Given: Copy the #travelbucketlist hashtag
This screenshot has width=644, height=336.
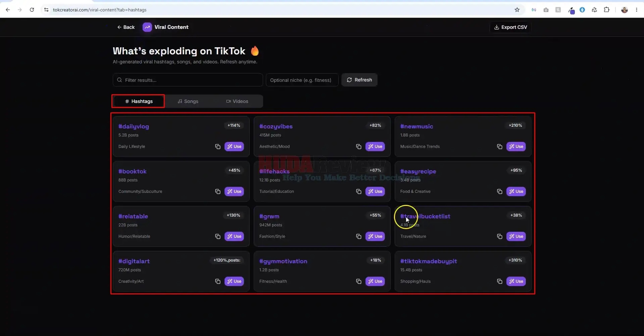Looking at the screenshot, I should (x=500, y=236).
